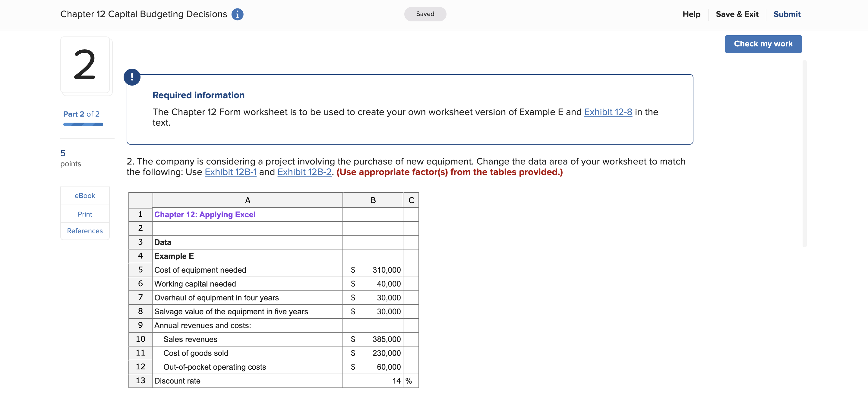Open the Help menu
868x395 pixels.
coord(691,14)
